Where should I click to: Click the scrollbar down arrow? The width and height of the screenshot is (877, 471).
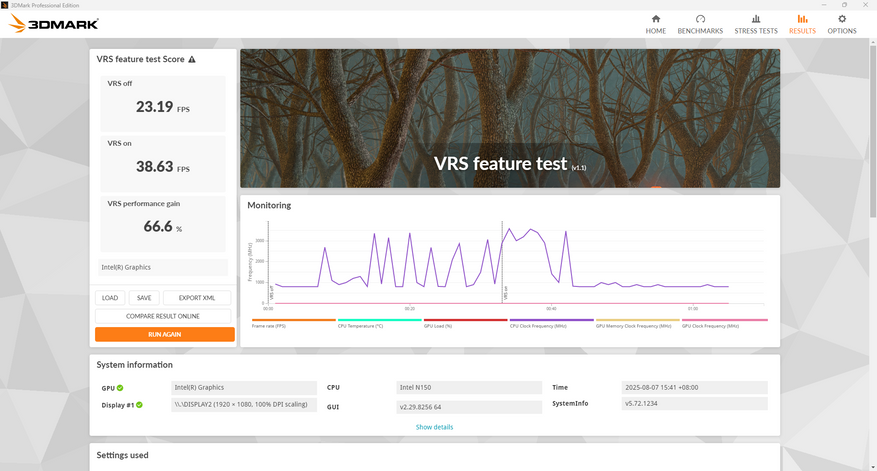point(873,467)
